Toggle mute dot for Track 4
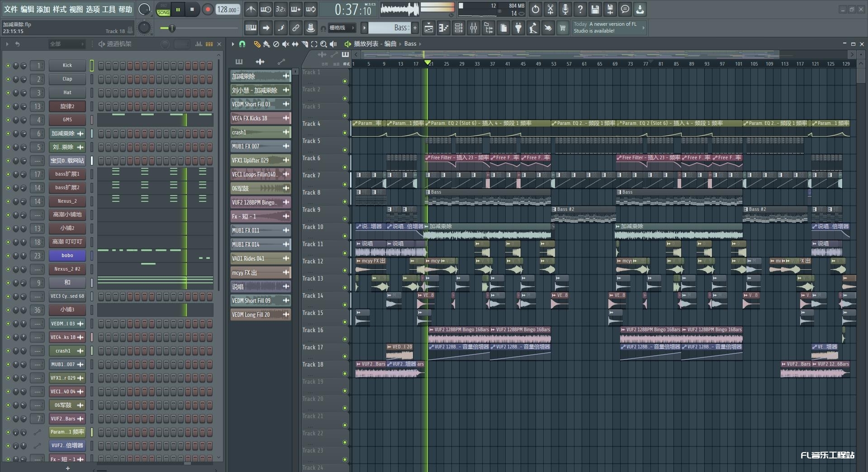 coord(345,133)
